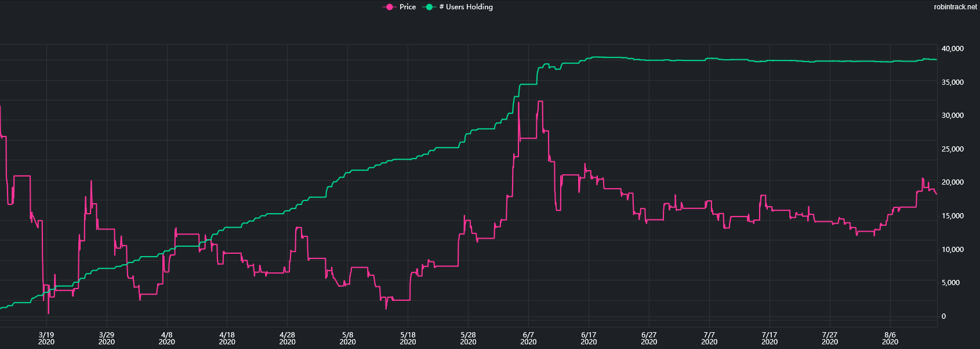Click the 3/19 2020 date axis label
980x349 pixels.
pyautogui.click(x=46, y=338)
